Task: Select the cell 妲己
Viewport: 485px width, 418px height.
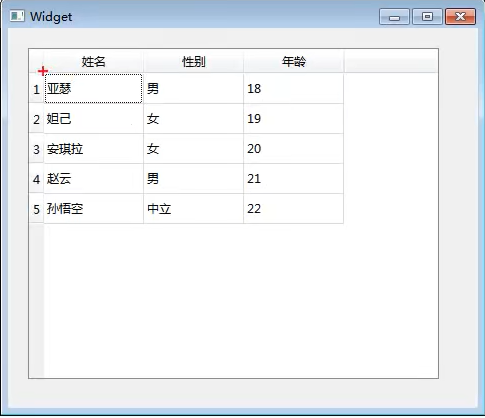Action: 94,119
